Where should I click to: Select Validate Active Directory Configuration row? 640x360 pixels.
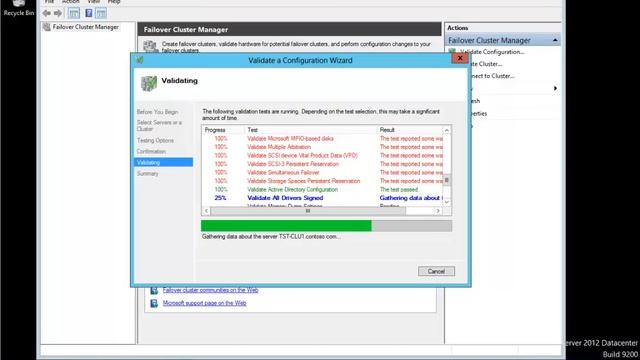pos(322,189)
